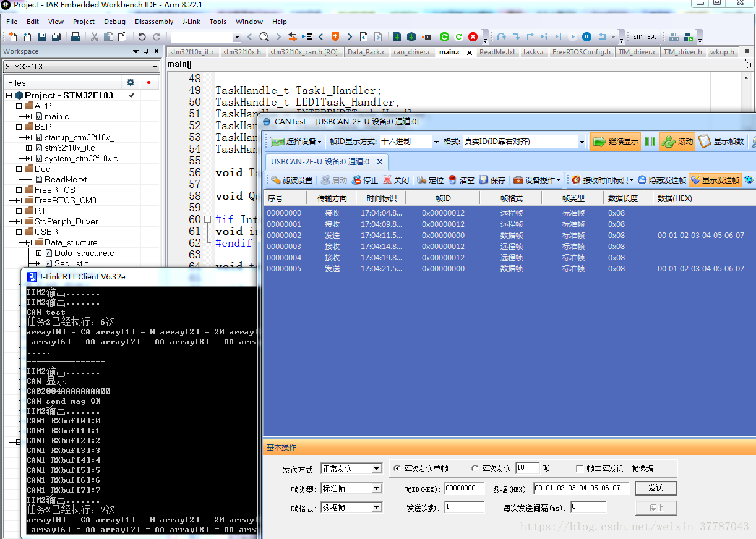756x539 pixels.
Task: Click the green pause bars in CANTest
Action: [650, 142]
